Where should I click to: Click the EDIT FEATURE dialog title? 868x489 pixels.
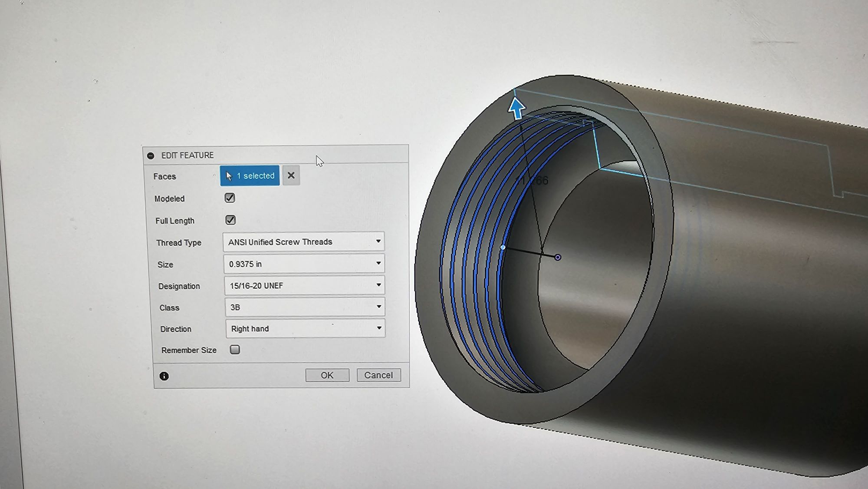click(187, 155)
